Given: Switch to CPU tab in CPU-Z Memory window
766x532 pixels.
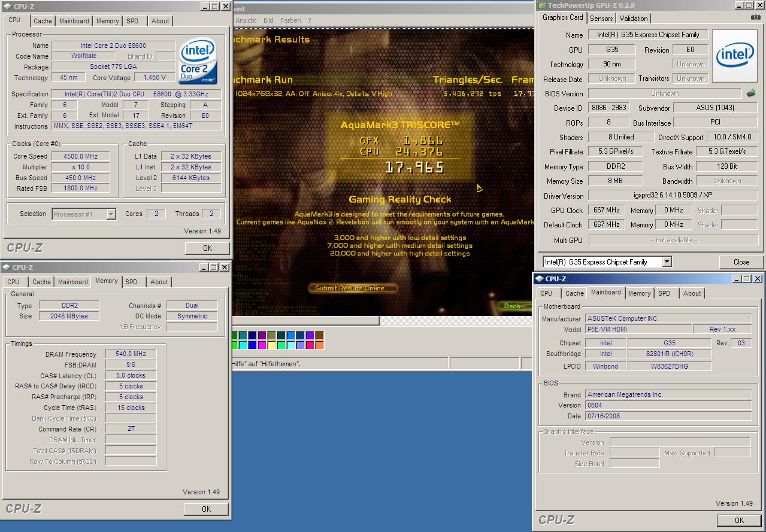Looking at the screenshot, I should click(13, 282).
